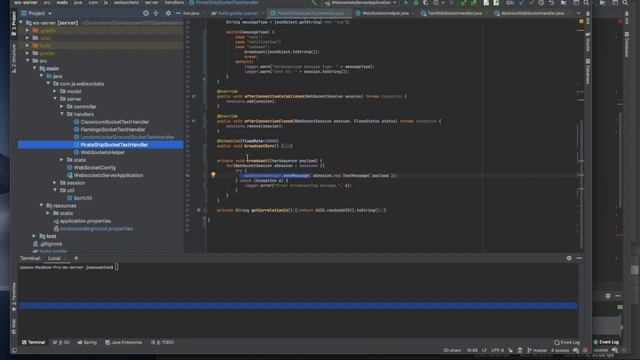Click the master Git branch widget in status bar
The image size is (640, 360).
[537, 350]
